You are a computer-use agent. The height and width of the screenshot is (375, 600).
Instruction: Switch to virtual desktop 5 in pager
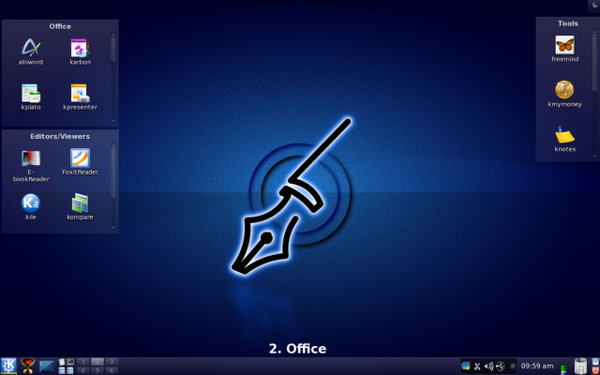click(x=98, y=370)
